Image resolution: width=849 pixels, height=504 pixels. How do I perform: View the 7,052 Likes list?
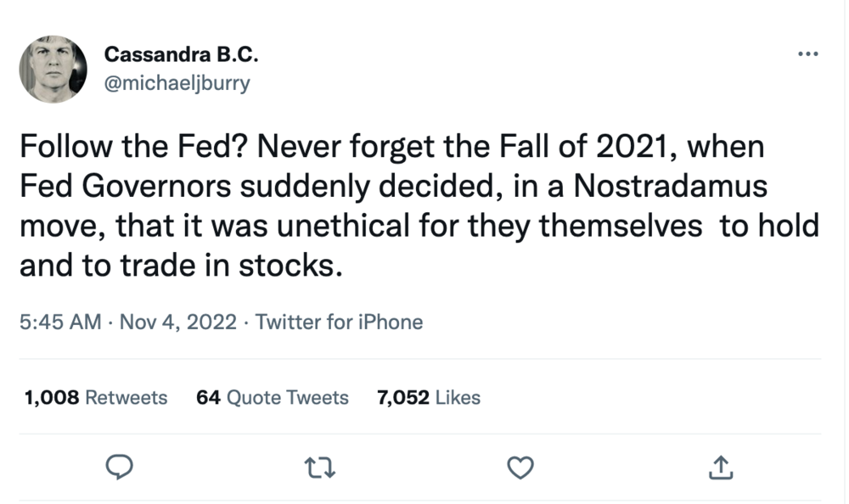(428, 397)
